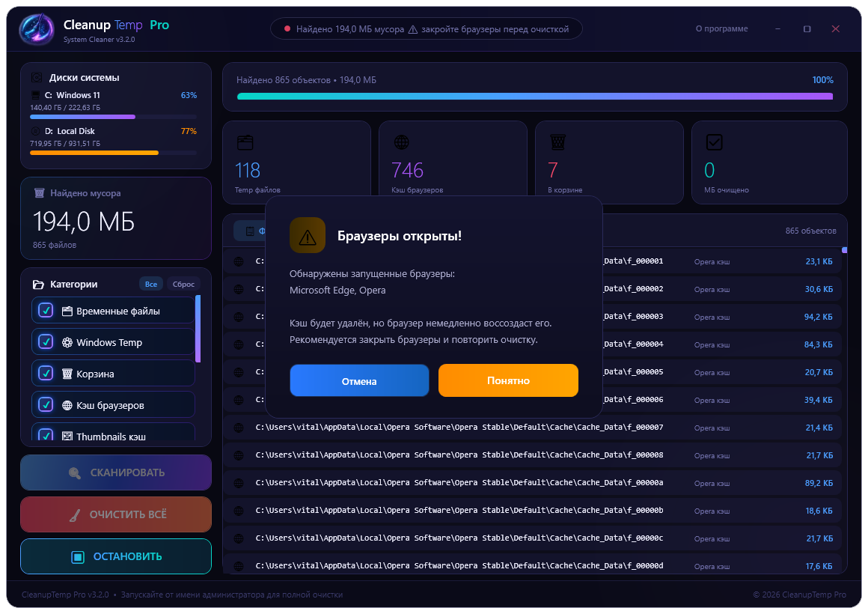Image resolution: width=868 pixels, height=614 pixels.
Task: Click the 7 В корзине count
Action: (x=552, y=170)
